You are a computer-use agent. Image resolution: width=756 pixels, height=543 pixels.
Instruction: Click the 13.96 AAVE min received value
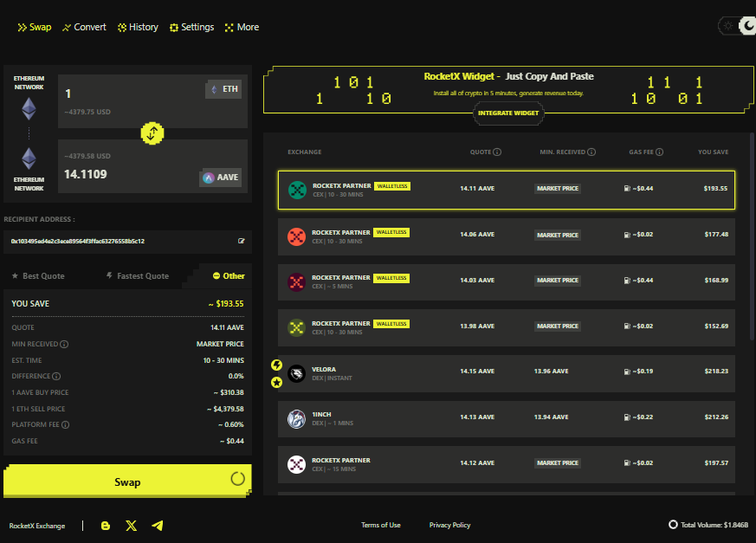551,372
